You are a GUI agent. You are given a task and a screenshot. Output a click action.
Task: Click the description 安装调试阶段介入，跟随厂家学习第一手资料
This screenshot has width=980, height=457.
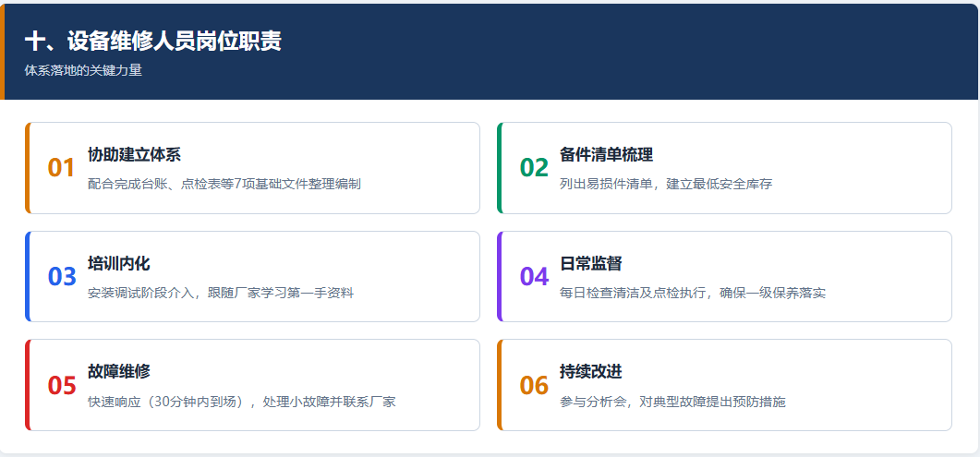221,293
